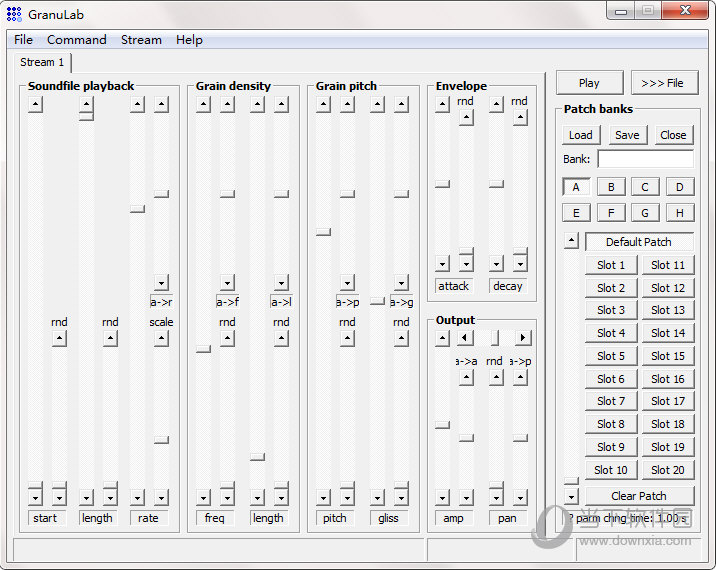This screenshot has height=570, width=716.
Task: Click the output pan horizontal scrollbar thumb
Action: (x=495, y=338)
